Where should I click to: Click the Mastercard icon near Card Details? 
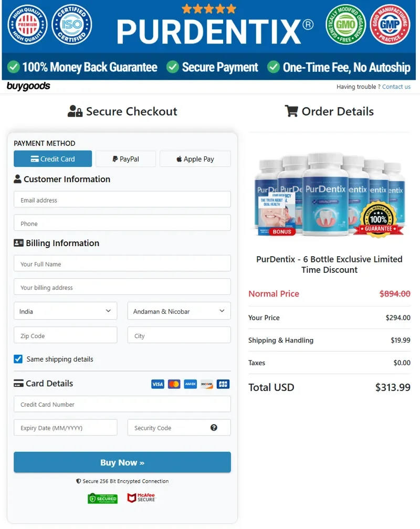[173, 384]
